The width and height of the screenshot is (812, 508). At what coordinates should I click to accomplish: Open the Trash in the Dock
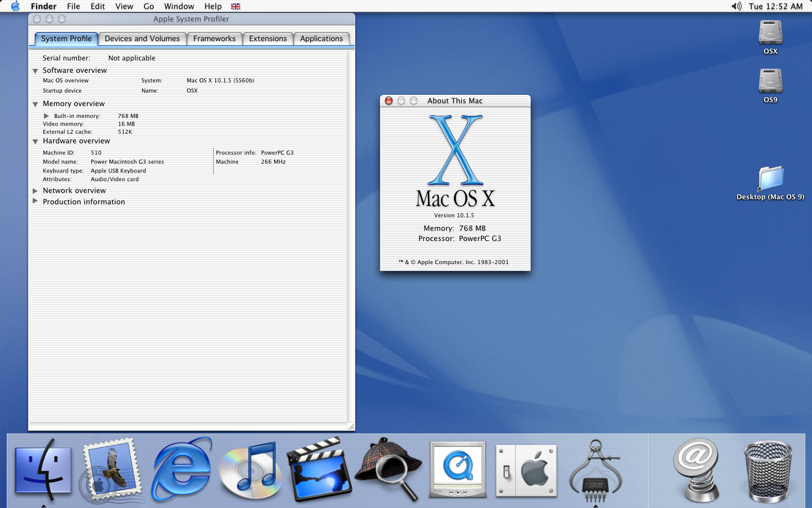tap(768, 471)
